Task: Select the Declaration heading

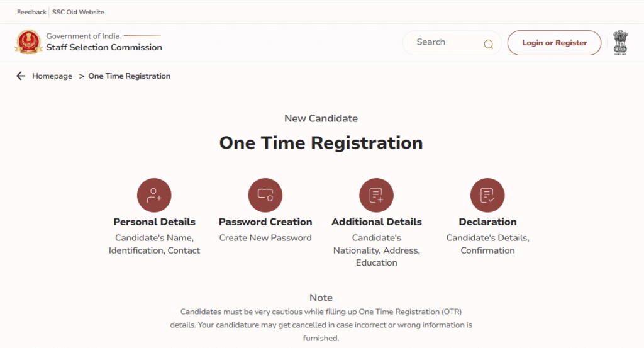Action: [x=487, y=222]
